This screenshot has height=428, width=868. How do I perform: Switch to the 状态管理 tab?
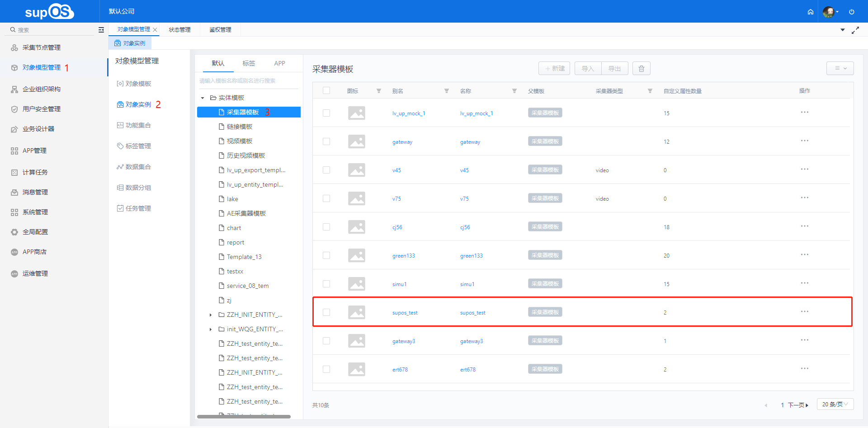[179, 29]
